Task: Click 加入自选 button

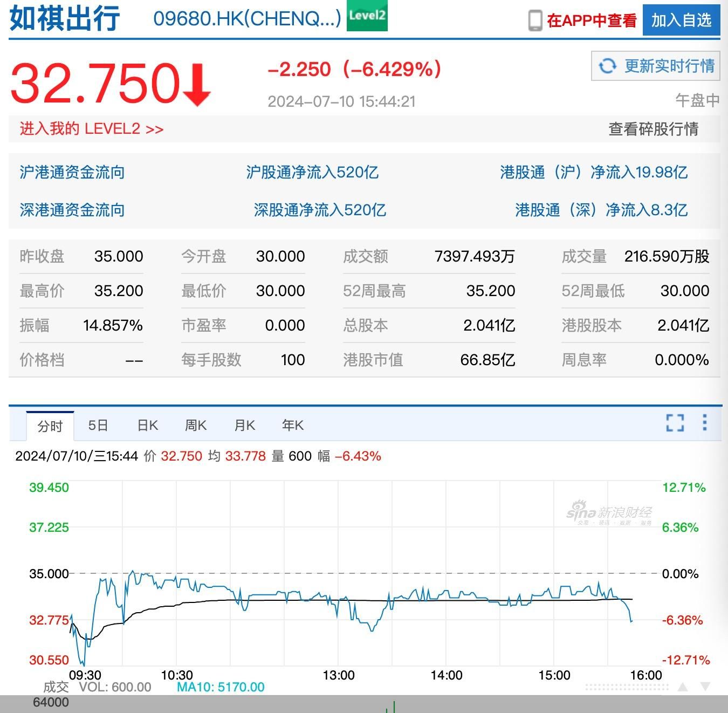Action: point(681,20)
